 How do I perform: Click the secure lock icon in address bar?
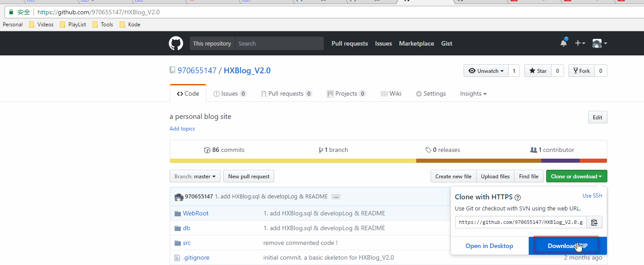tap(11, 12)
